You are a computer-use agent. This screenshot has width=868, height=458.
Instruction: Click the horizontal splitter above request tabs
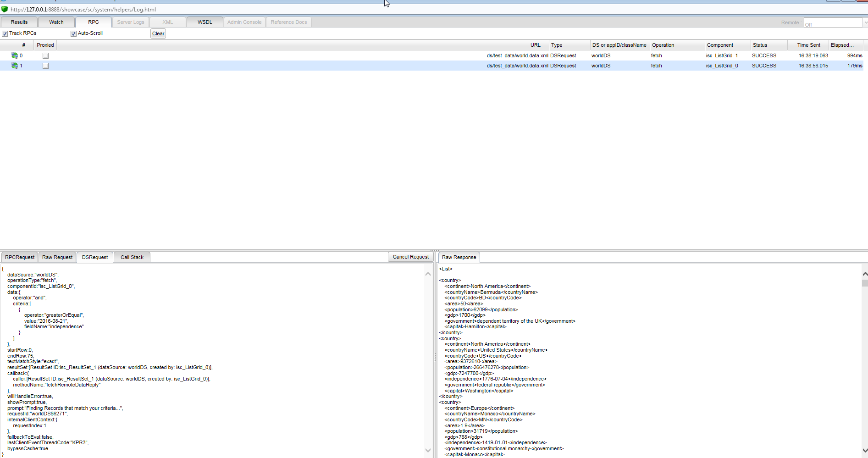tap(434, 250)
